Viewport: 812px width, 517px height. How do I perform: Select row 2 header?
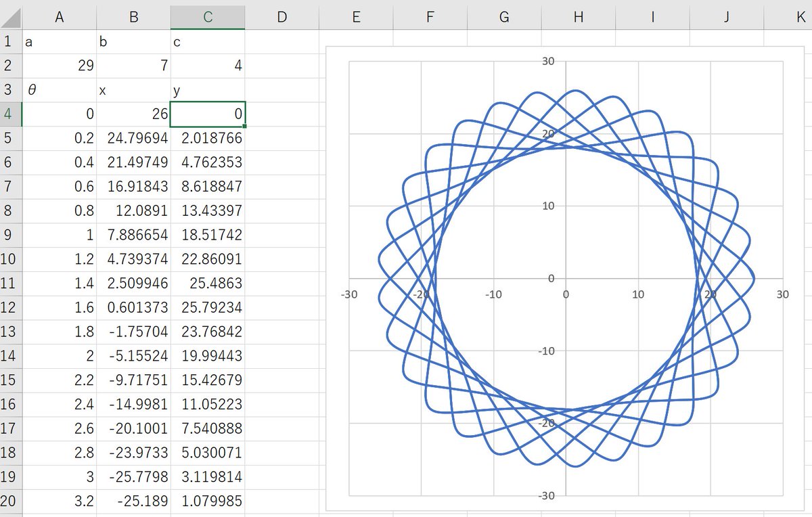click(11, 66)
